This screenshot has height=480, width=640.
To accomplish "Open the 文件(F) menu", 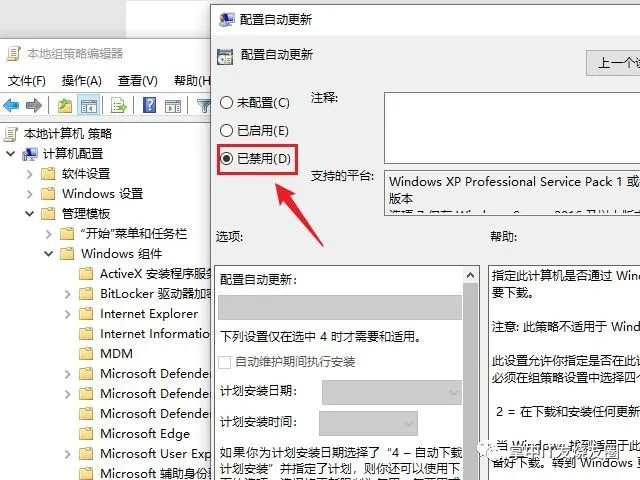I will pos(27,80).
